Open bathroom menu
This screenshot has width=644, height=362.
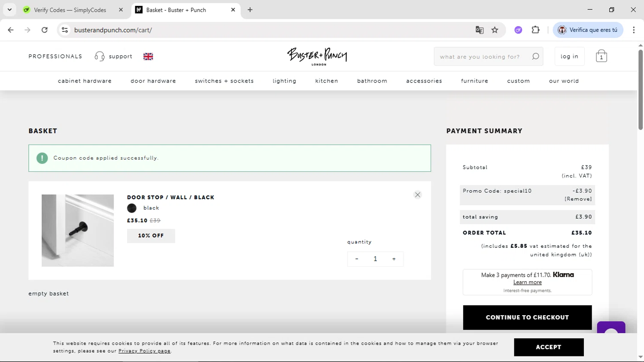point(372,81)
